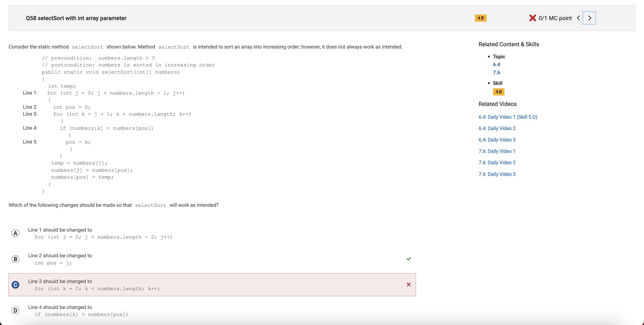Click the red X incorrect score icon
Viewport: 644px width, 325px height.
[x=532, y=18]
